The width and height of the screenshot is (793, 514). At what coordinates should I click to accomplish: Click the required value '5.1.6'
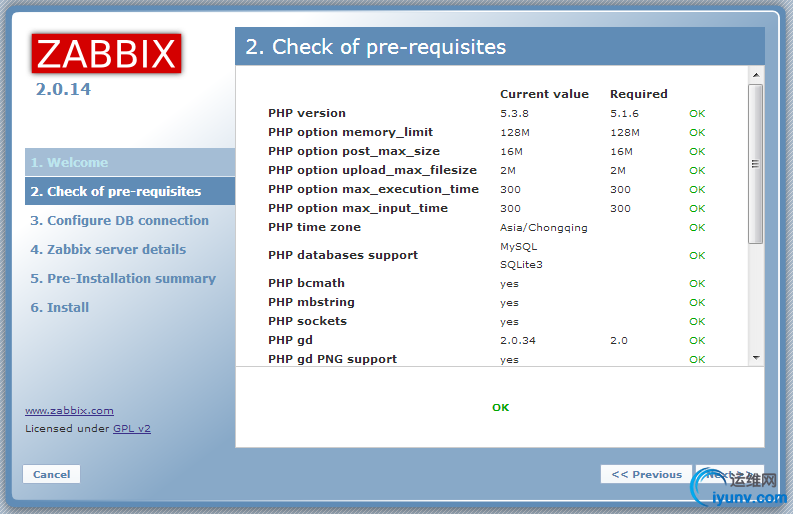[x=624, y=114]
